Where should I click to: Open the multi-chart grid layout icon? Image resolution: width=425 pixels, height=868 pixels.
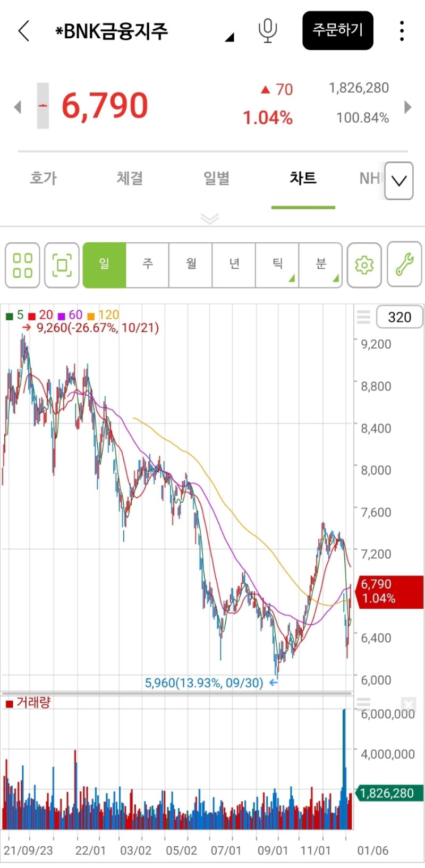point(22,265)
